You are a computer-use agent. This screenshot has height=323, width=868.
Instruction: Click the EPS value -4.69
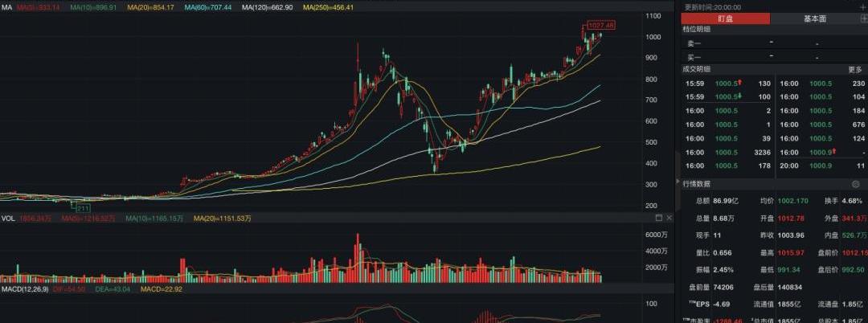(x=722, y=305)
